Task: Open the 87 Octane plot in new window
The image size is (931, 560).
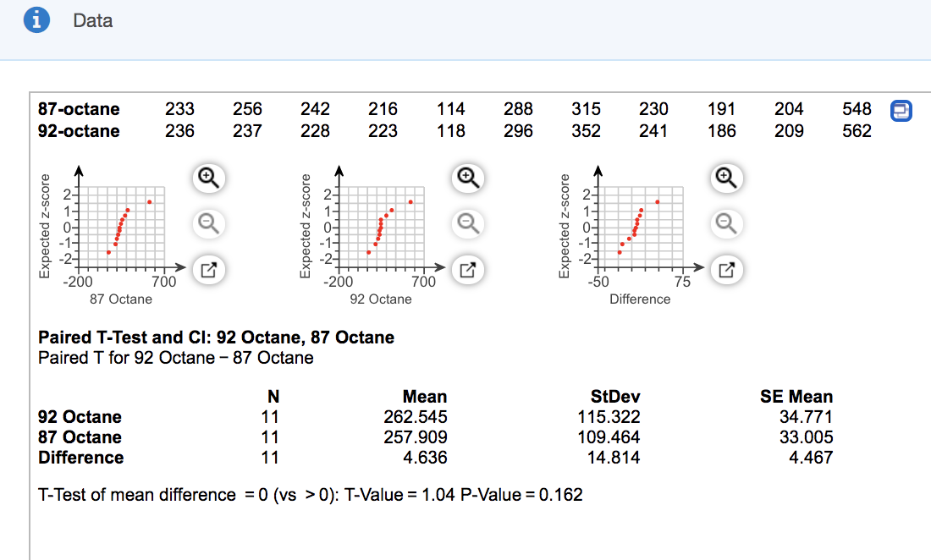Action: tap(208, 270)
